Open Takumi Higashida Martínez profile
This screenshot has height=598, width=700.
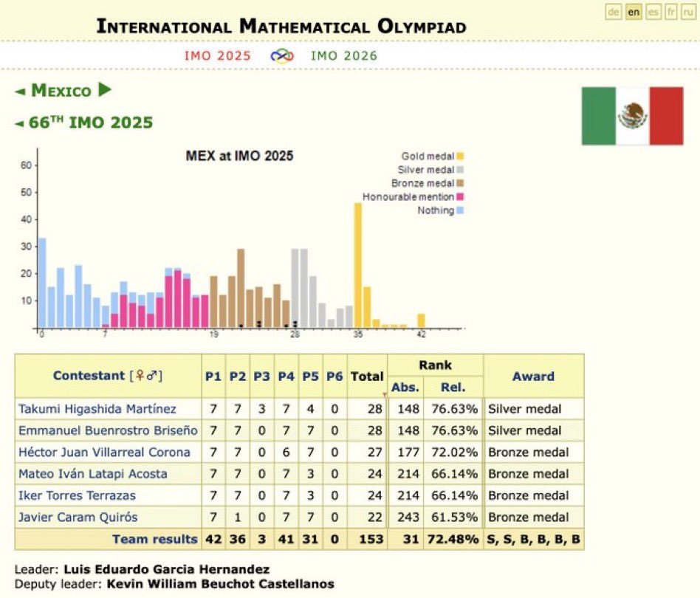97,409
